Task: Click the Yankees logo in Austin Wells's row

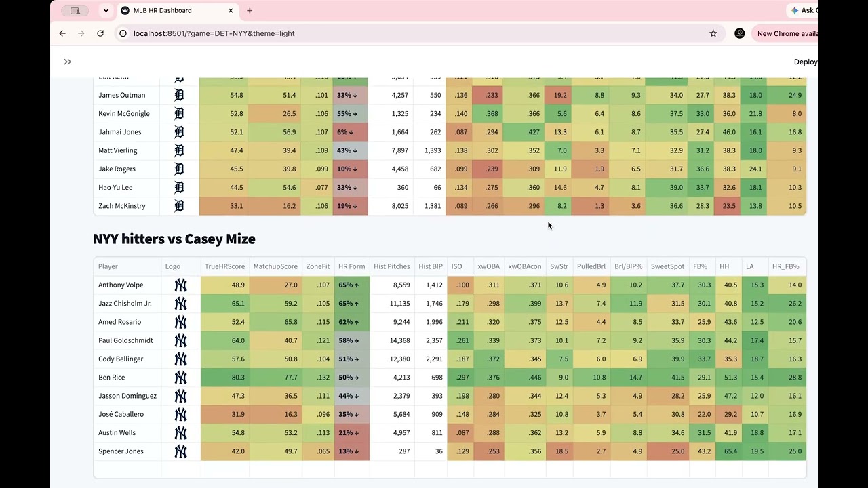Action: click(x=180, y=433)
